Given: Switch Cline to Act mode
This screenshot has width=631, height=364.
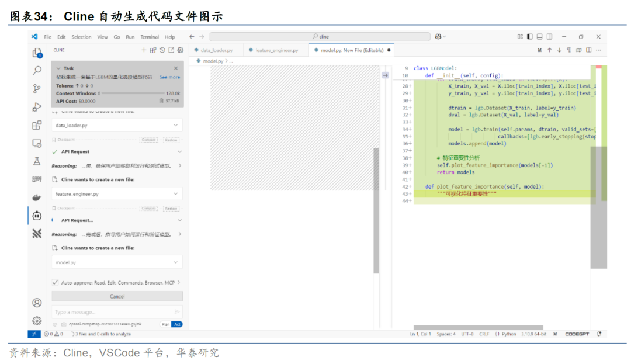Looking at the screenshot, I should (177, 324).
